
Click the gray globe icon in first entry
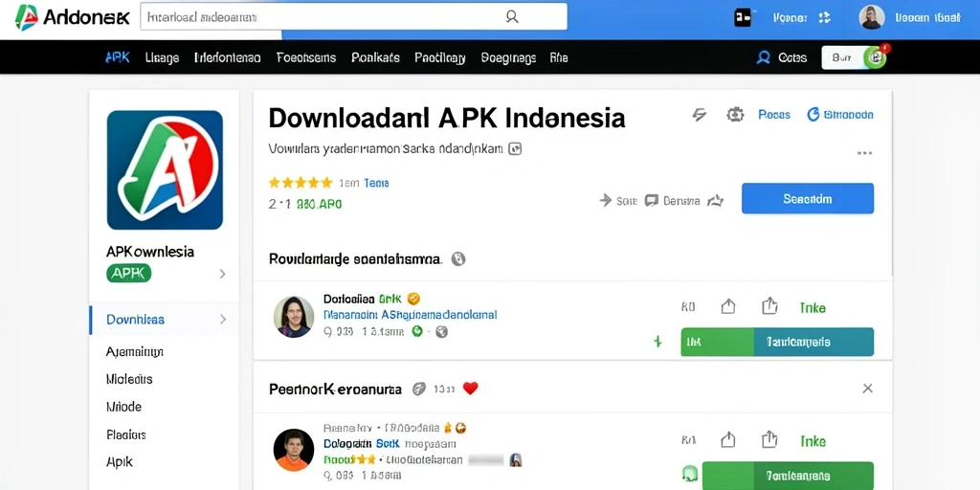(x=442, y=332)
